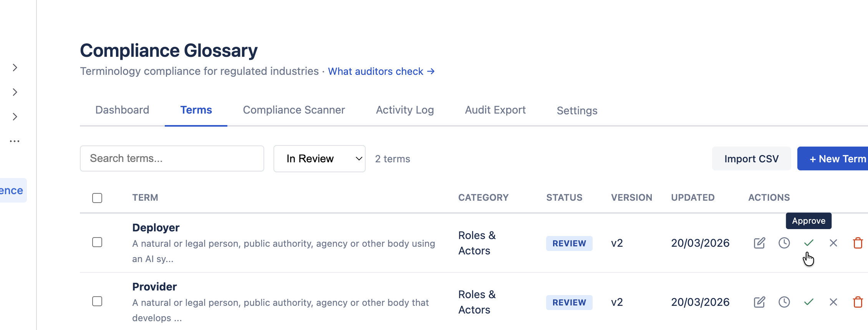The image size is (868, 330).
Task: Expand the second sidebar chevron
Action: [15, 92]
